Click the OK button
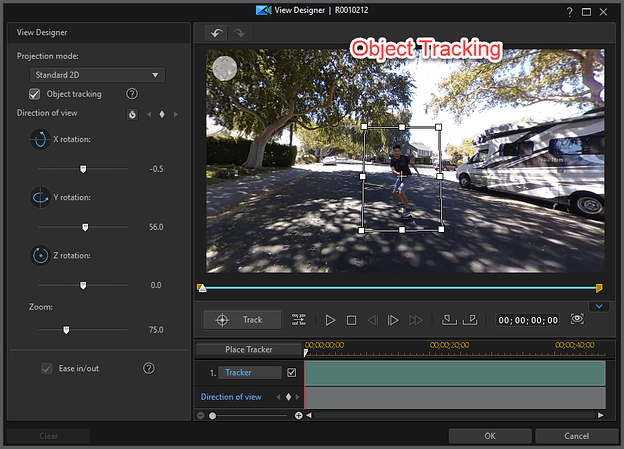Screen dimensions: 624x449 point(490,436)
